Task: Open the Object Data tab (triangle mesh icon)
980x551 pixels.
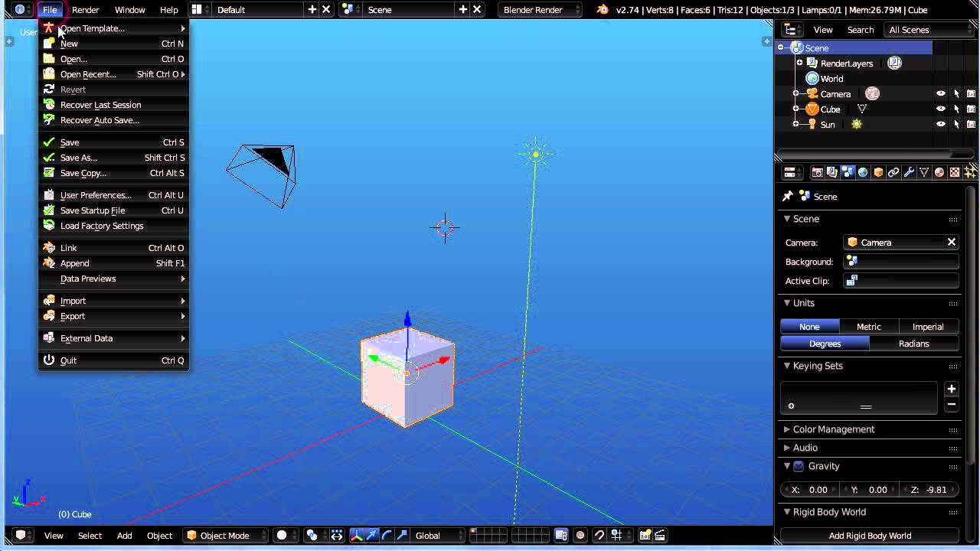Action: pyautogui.click(x=924, y=172)
